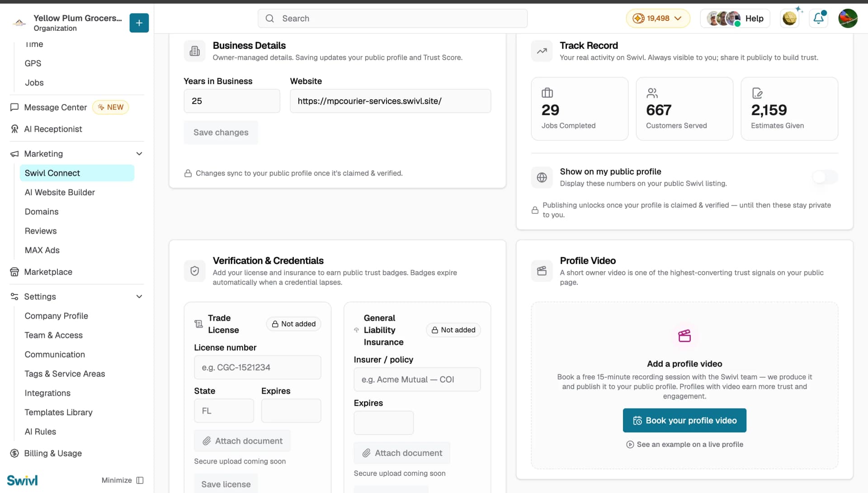The width and height of the screenshot is (868, 493).
Task: Click the Trade License scroll icon
Action: [198, 324]
